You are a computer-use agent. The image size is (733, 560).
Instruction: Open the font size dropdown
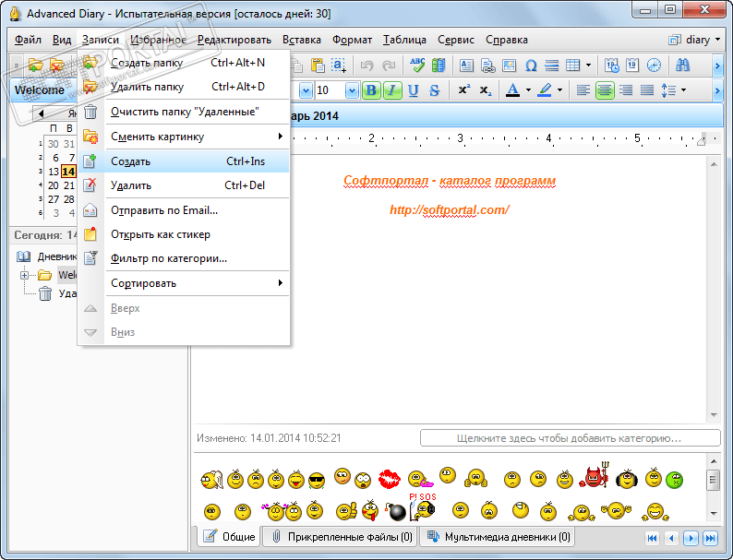click(x=352, y=90)
